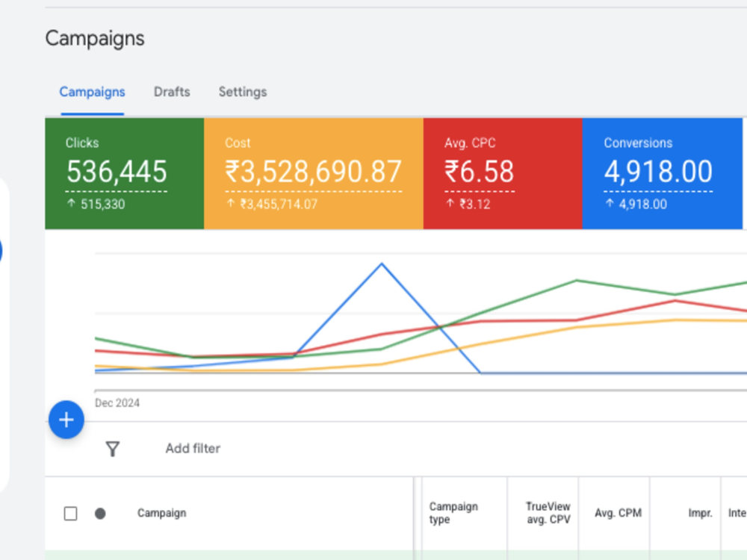The width and height of the screenshot is (747, 560).
Task: Click the Dec 2024 chart axis label
Action: [x=117, y=403]
